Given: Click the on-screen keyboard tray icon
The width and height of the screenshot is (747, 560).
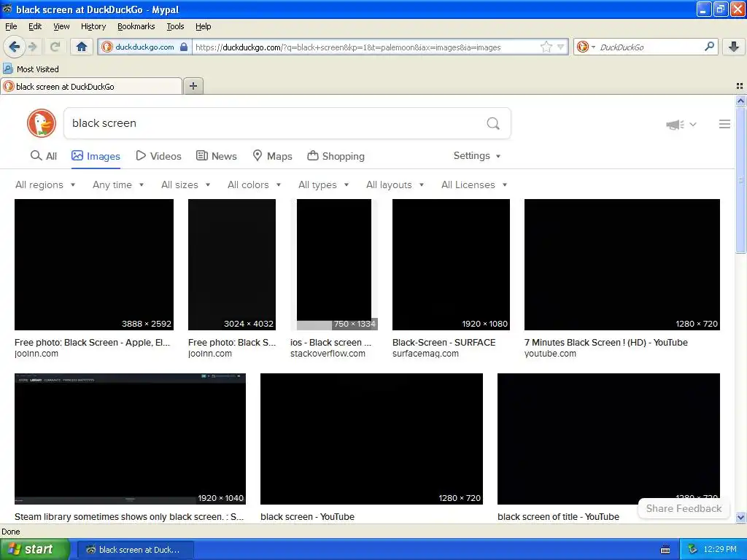Looking at the screenshot, I should click(x=665, y=550).
